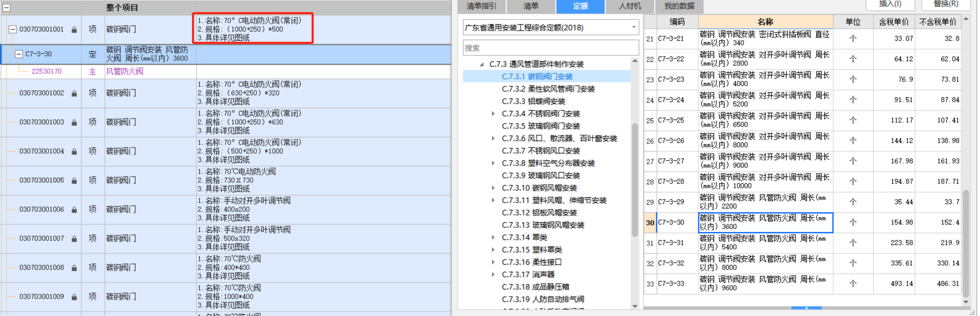Image resolution: width=980 pixels, height=316 pixels.
Task: Select quota row C7-3-33
Action: click(x=803, y=284)
